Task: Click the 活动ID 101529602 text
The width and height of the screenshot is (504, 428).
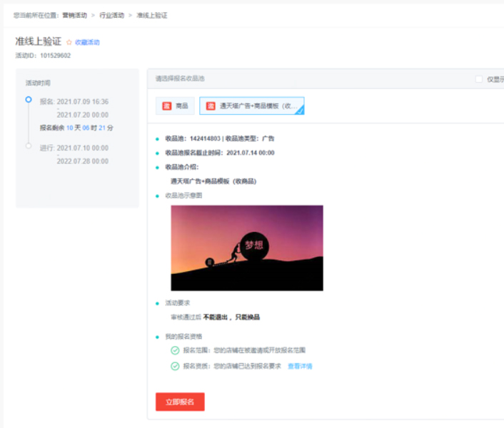Action: 43,55
